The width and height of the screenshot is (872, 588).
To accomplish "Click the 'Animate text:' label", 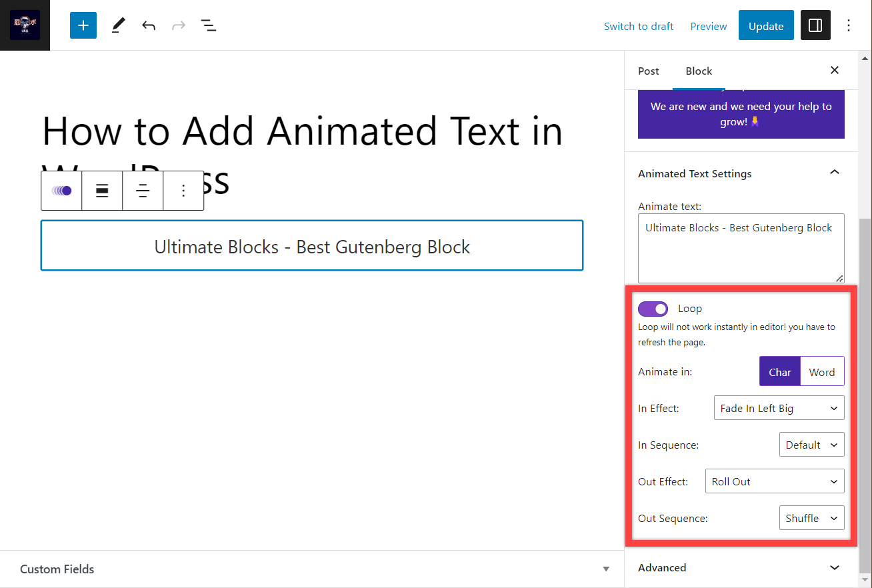I will pyautogui.click(x=669, y=206).
